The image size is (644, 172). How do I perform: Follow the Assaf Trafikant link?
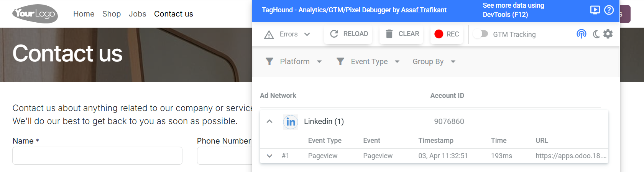(x=424, y=10)
